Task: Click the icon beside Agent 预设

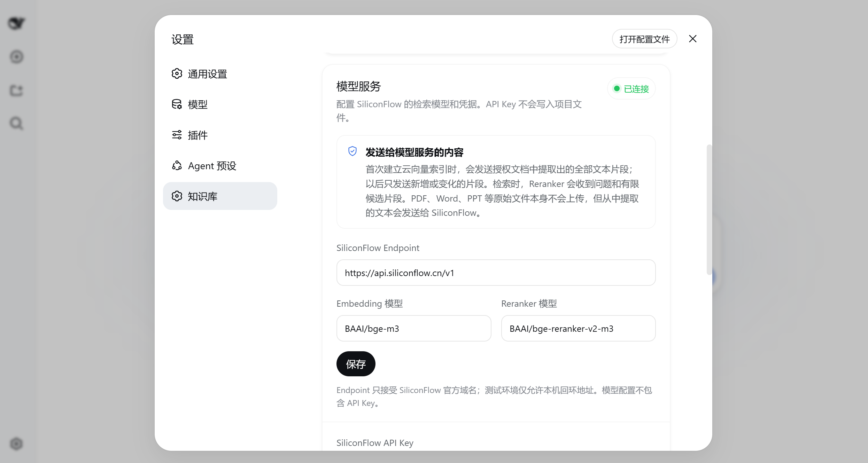Action: coord(177,165)
